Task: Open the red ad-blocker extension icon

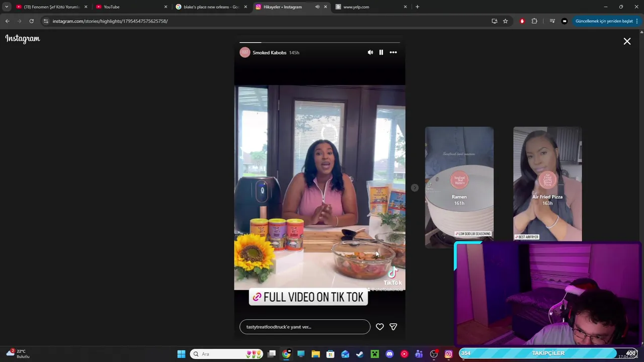Action: click(x=522, y=21)
